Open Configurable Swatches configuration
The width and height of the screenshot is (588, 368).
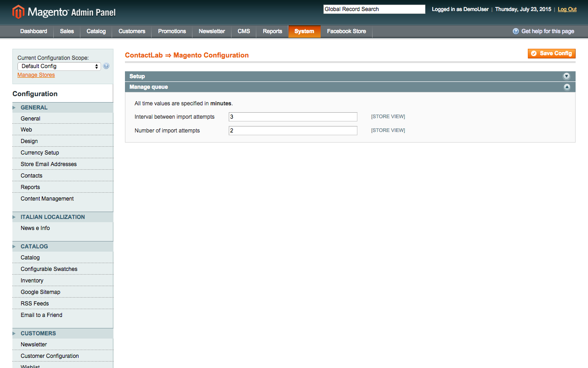pos(62,269)
